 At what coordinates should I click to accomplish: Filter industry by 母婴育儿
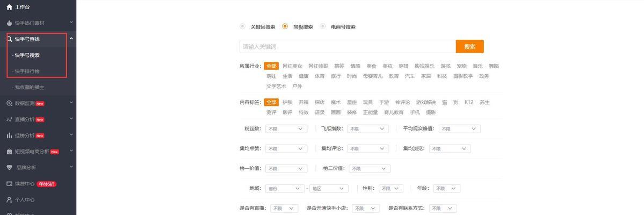(x=373, y=76)
